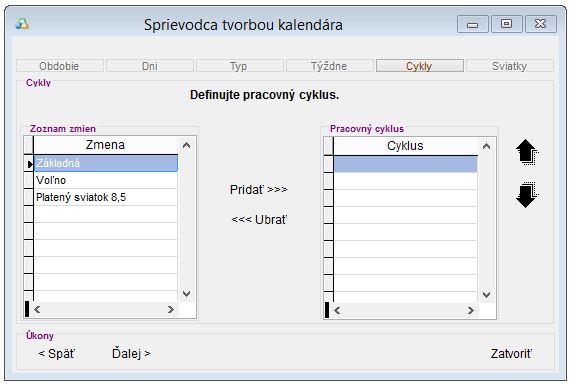Move cycle item up with arrow icon
Viewport: 570px width, 384px height.
click(527, 152)
